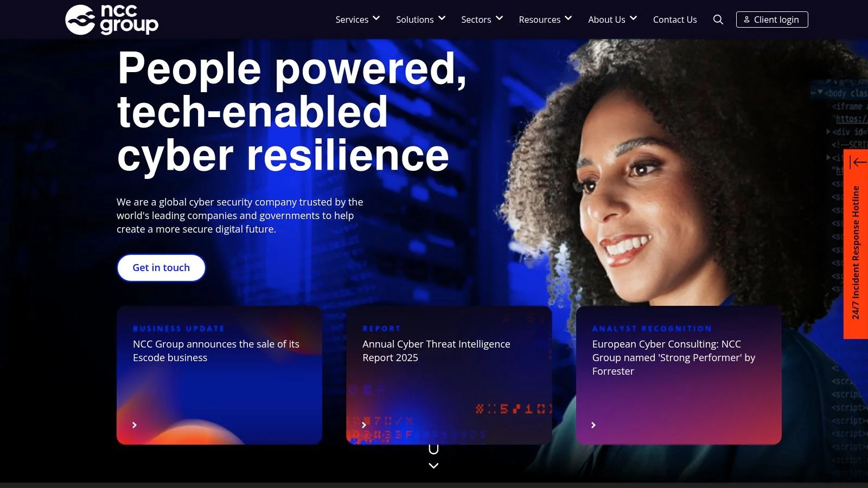This screenshot has height=488, width=868.
Task: Open NCC Group Escode sale announcement
Action: (x=219, y=375)
